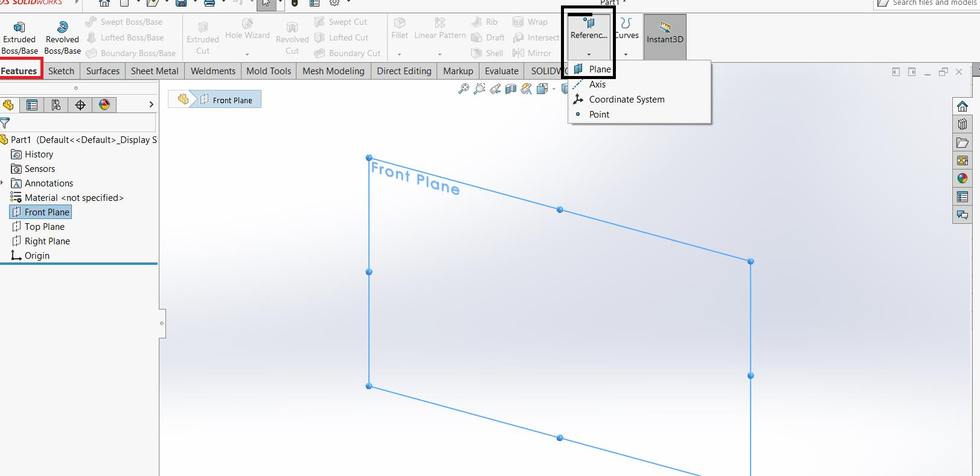Choose Plane from Reference Geometry menu
Viewport: 980px width, 476px height.
click(600, 69)
